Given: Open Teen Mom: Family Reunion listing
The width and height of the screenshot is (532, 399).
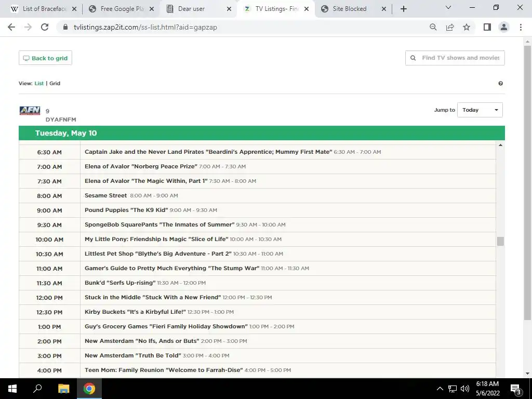Looking at the screenshot, I should coord(164,370).
